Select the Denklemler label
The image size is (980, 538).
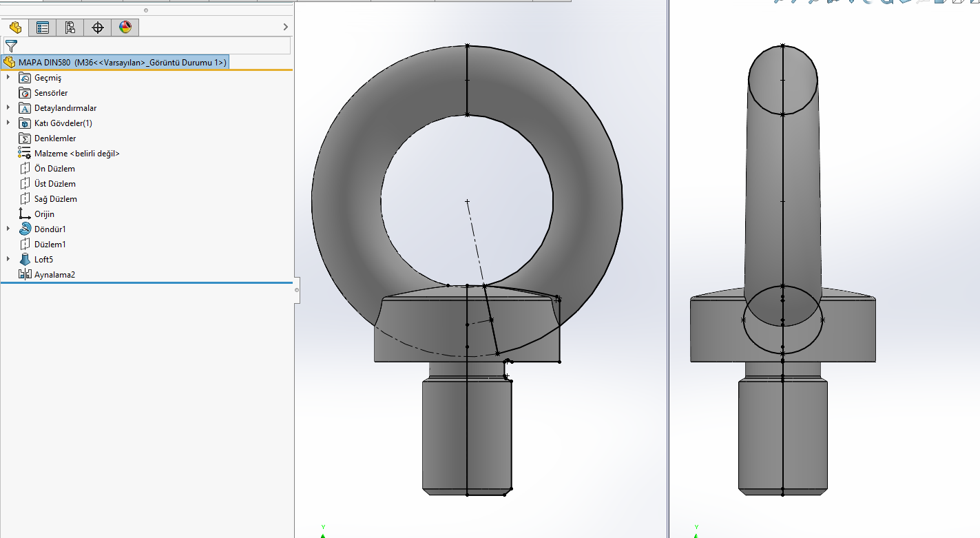click(x=55, y=138)
